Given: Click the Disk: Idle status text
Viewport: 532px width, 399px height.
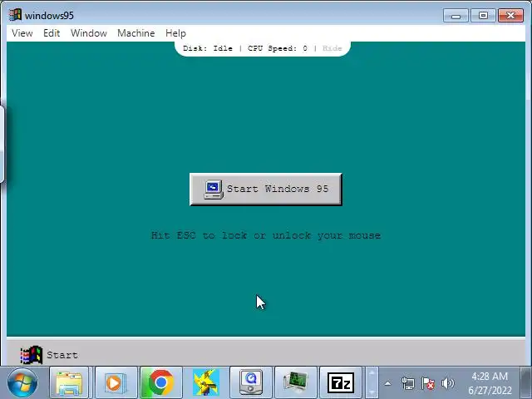Looking at the screenshot, I should tap(208, 48).
